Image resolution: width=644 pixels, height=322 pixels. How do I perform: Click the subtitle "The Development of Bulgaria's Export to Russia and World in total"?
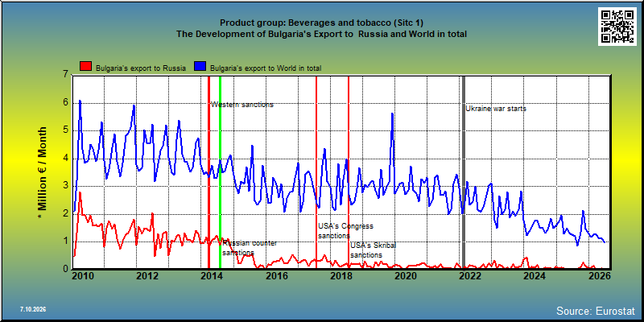coord(321,35)
